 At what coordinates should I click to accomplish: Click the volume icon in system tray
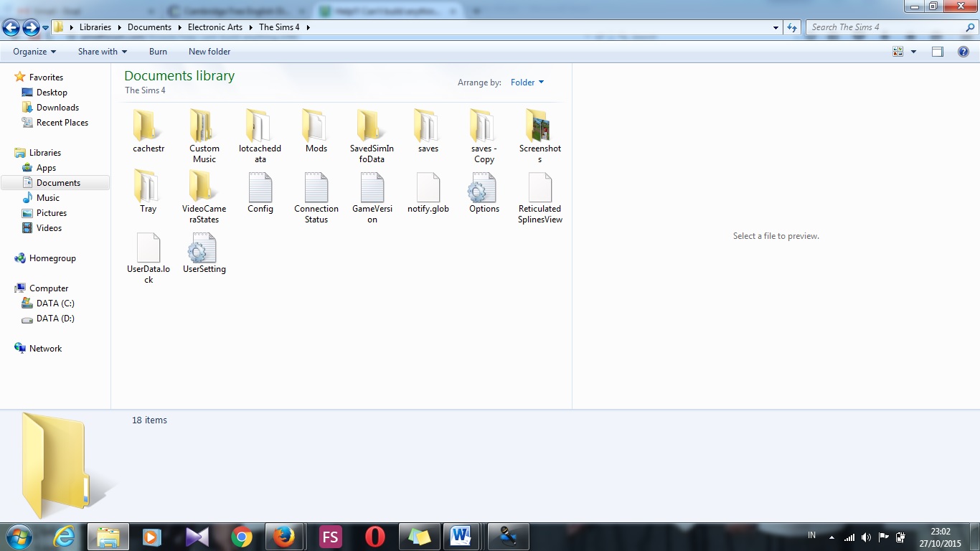[867, 537]
